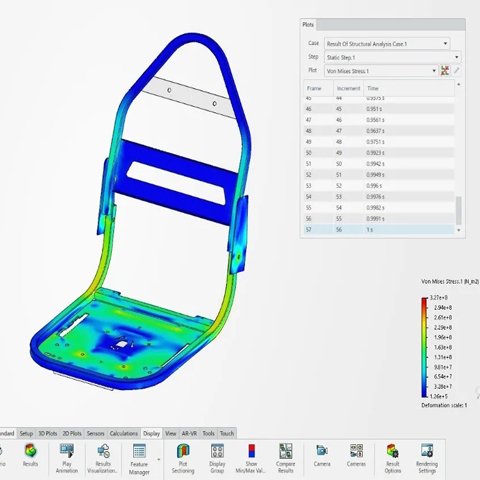This screenshot has height=480, width=480.
Task: Click the frame list scroll-up arrow
Action: tap(459, 85)
